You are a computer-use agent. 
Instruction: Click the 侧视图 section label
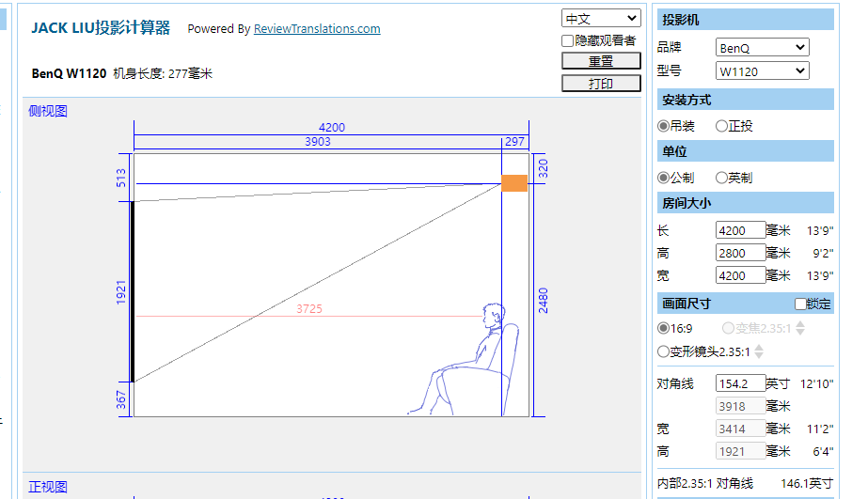coord(48,111)
